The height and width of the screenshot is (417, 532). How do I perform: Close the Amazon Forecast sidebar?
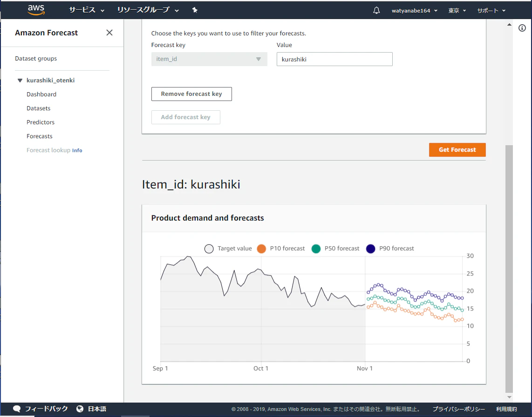coord(109,33)
